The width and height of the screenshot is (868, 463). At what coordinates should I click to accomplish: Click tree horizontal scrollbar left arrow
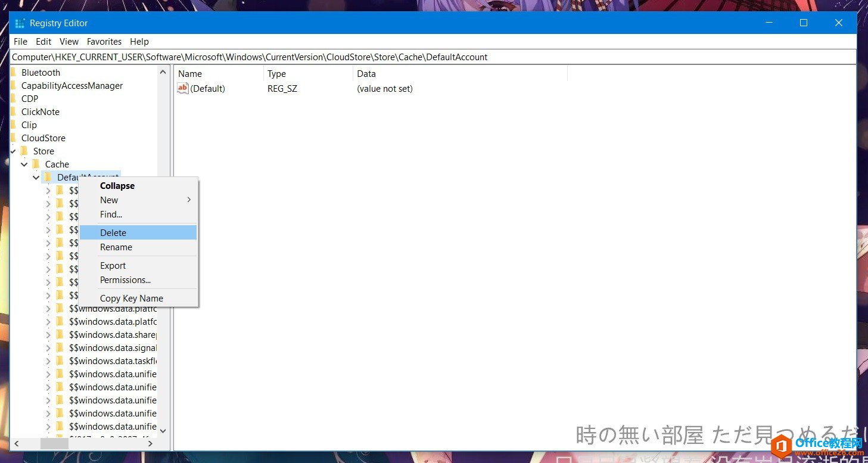coord(16,443)
